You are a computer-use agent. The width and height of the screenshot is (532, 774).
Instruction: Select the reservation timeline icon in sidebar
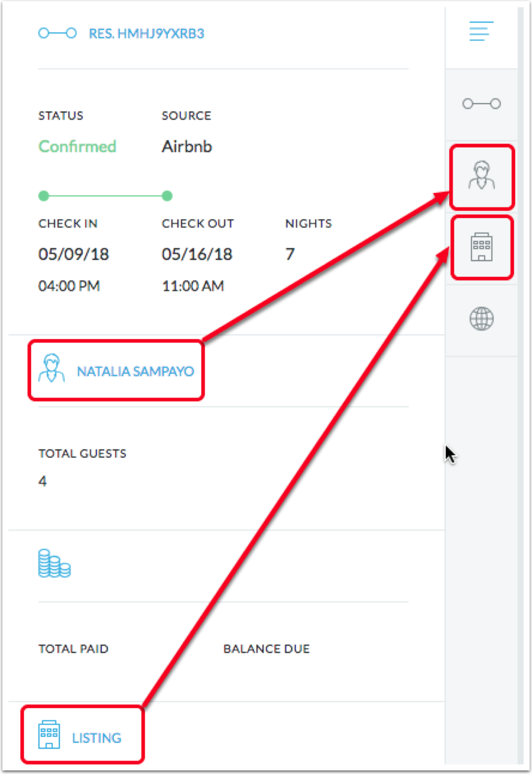point(481,104)
